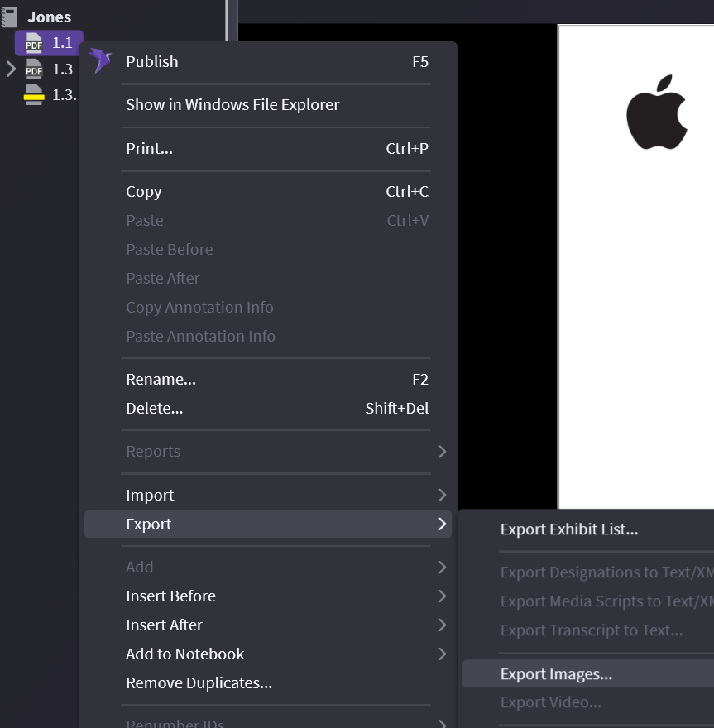
Task: Expand the Insert Before submenu
Action: [442, 596]
